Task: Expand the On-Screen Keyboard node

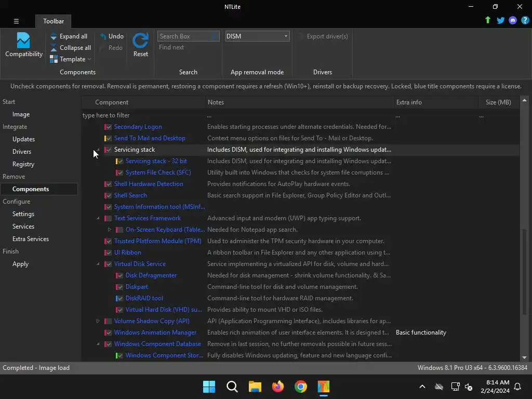Action: (x=109, y=230)
